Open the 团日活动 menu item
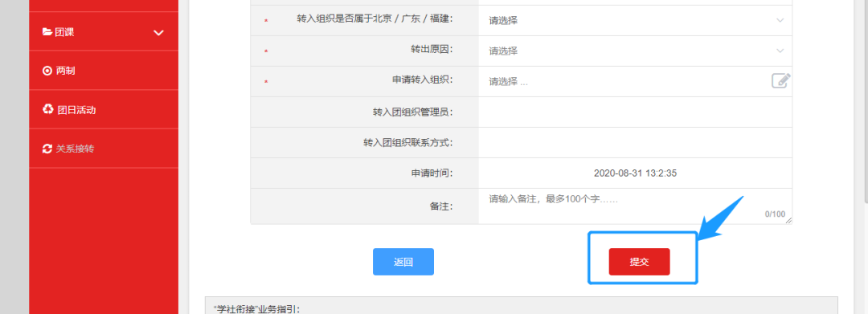 tap(104, 109)
